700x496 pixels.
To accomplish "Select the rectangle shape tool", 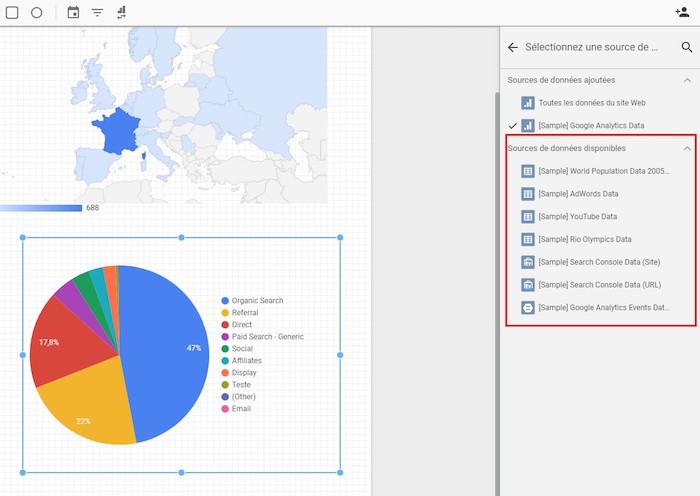I will pyautogui.click(x=13, y=13).
